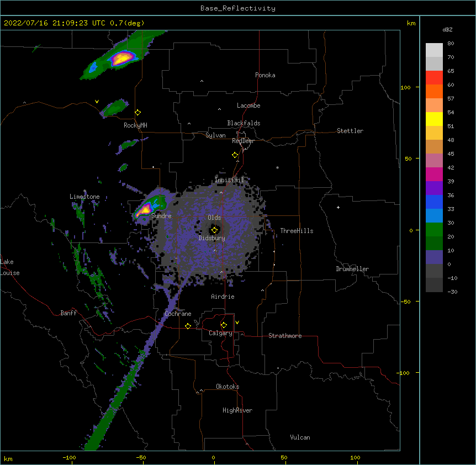The width and height of the screenshot is (476, 465).
Task: Click the km label at bottom-left corner
Action: 8,458
